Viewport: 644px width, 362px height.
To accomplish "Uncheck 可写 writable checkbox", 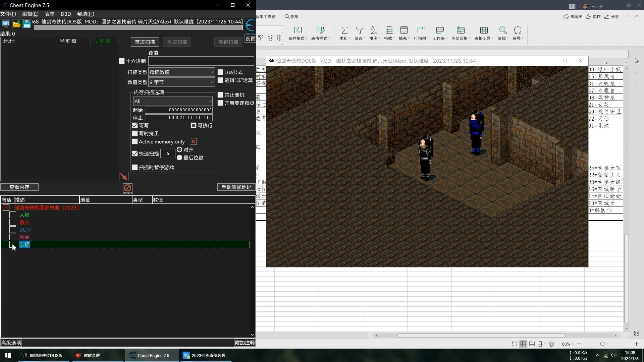I will coord(135,125).
